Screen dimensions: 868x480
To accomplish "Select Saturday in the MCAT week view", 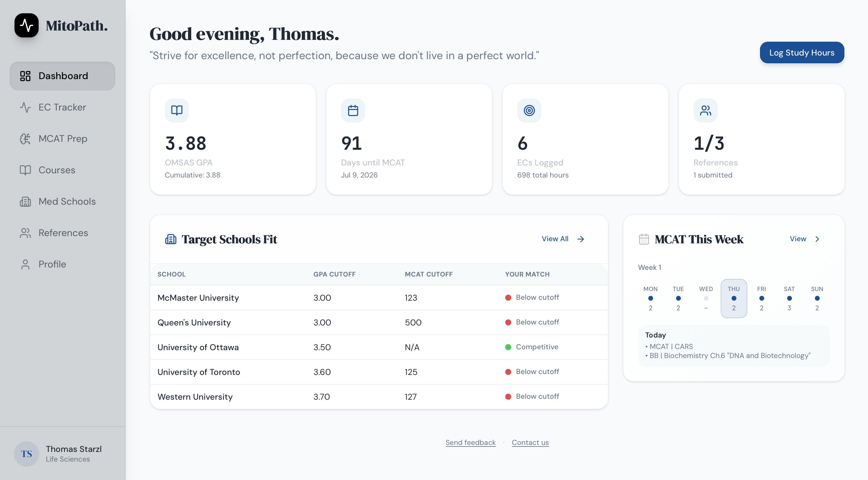I will [x=789, y=298].
